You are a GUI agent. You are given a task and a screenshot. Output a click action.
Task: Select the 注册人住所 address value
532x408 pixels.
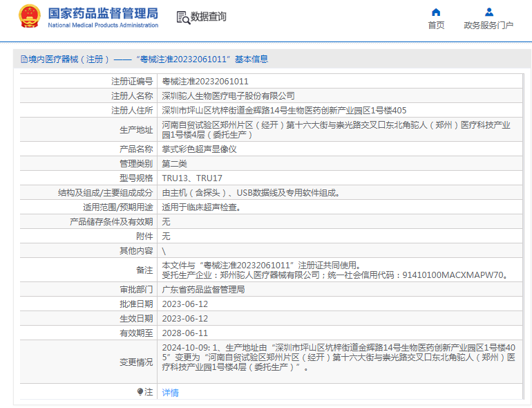tap(284, 111)
